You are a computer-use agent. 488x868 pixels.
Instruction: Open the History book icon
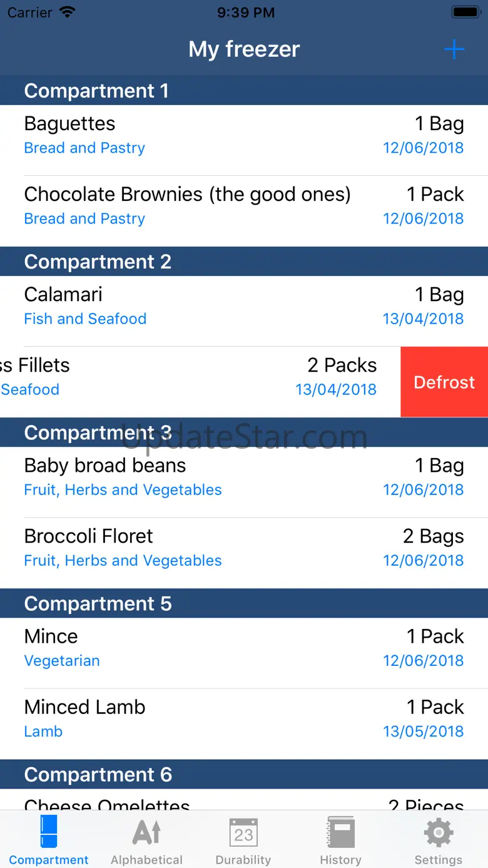(x=340, y=832)
